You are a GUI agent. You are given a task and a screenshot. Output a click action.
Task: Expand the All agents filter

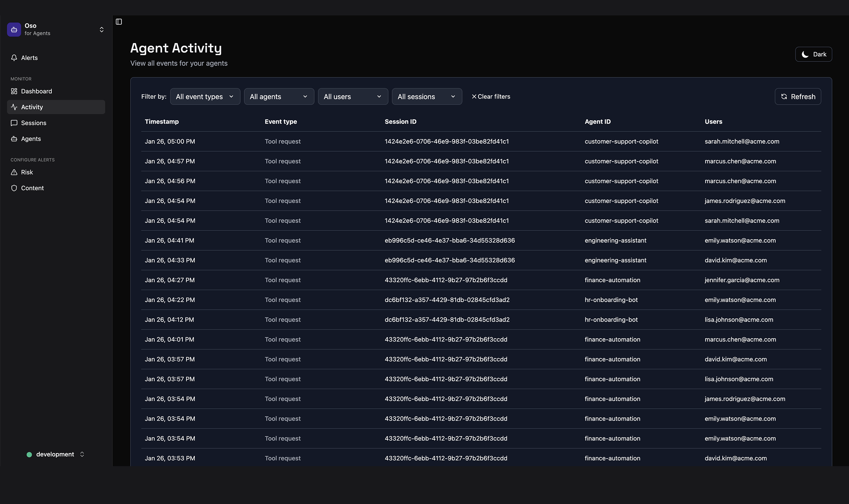[279, 96]
